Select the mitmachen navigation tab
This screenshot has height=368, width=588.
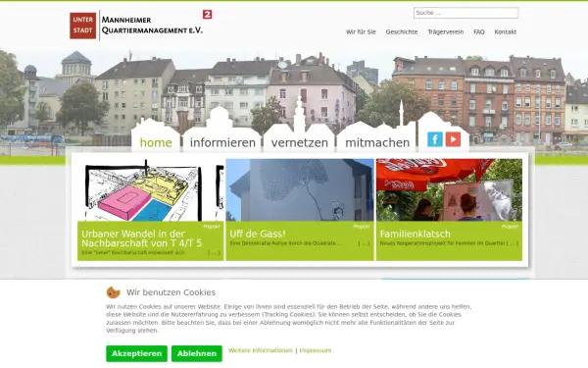[x=377, y=142]
